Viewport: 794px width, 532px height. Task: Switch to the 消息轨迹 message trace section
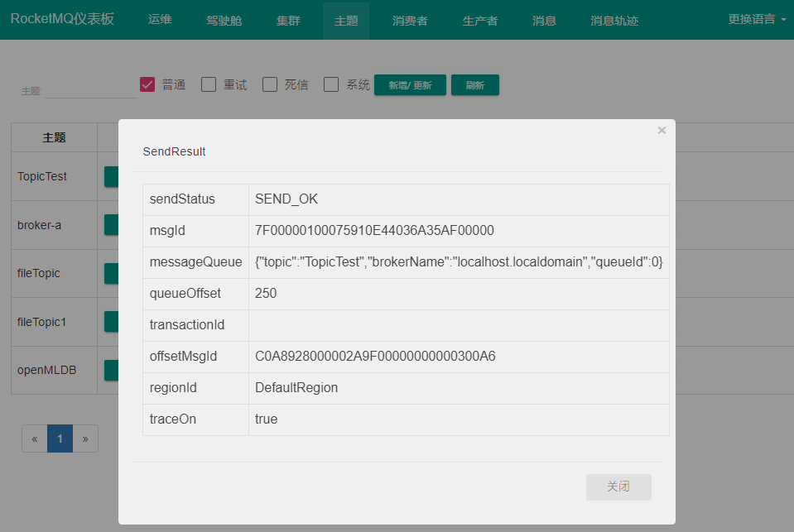[x=614, y=20]
